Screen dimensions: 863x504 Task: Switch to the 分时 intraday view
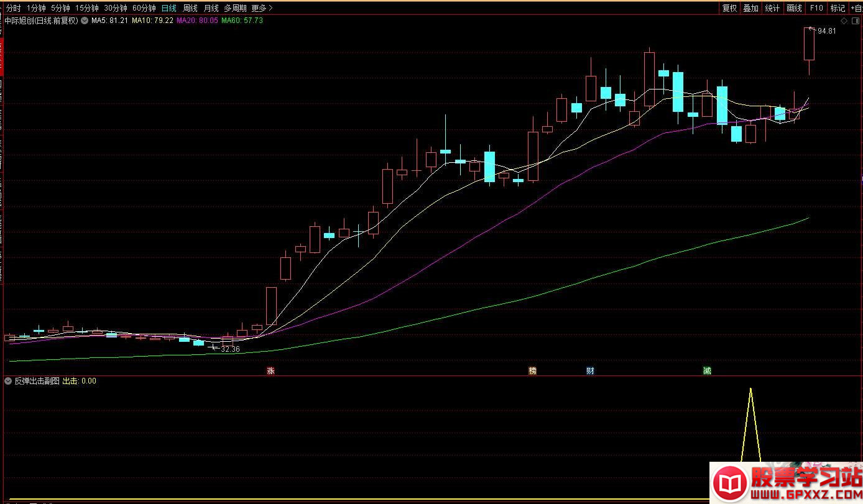click(x=13, y=8)
